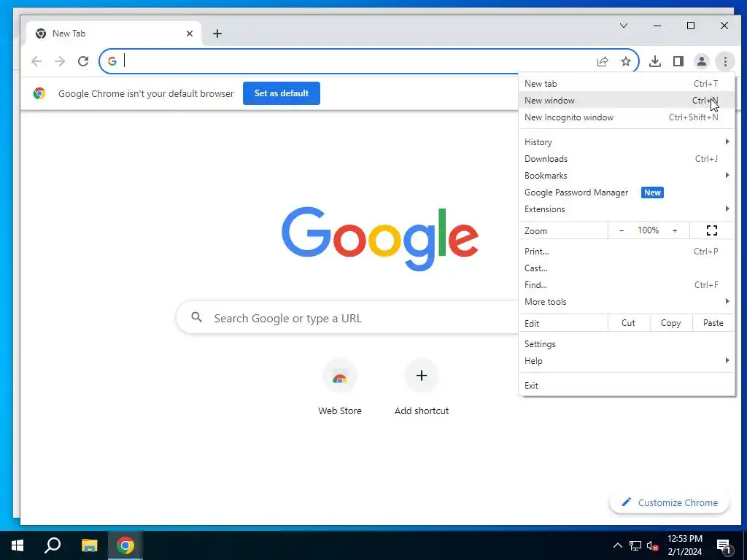This screenshot has height=560, width=747.
Task: Open Settings from the menu
Action: [627, 344]
